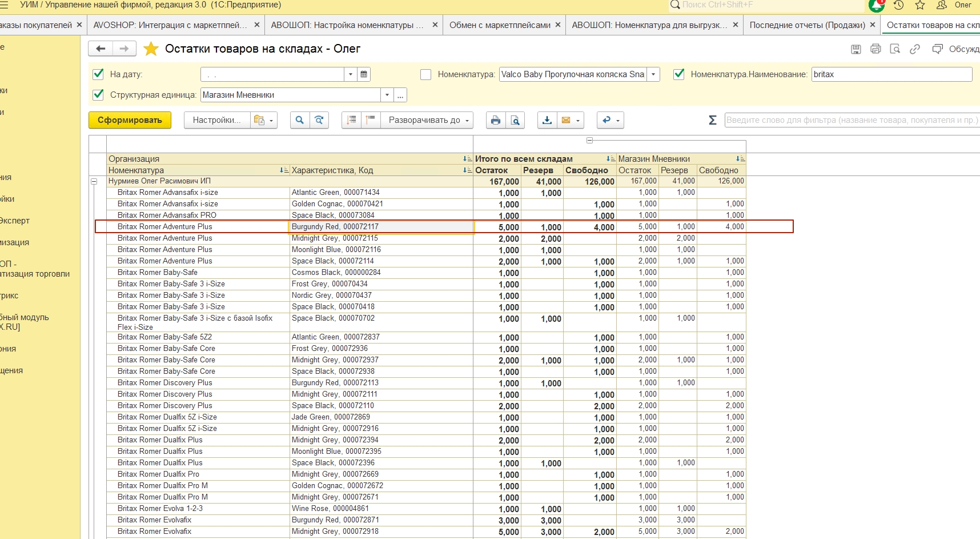Collapse the 'Нурмиев Олег Расимович ИП' group
This screenshot has width=980, height=539.
point(94,181)
